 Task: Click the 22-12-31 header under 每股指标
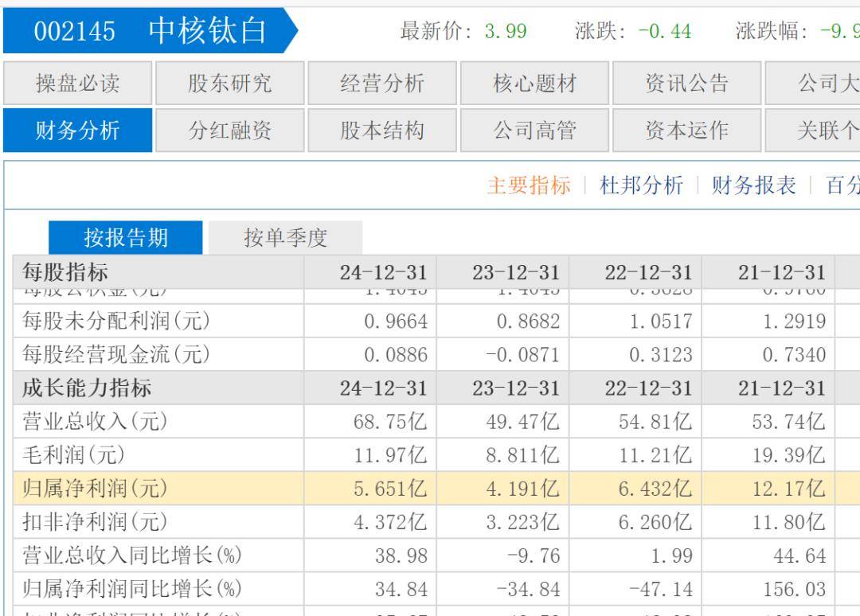(649, 272)
